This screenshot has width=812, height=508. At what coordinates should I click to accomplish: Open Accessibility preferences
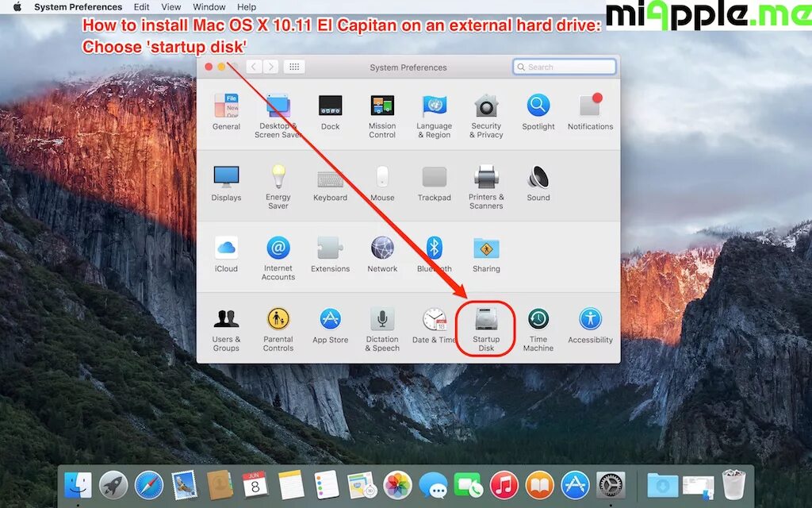(x=590, y=325)
